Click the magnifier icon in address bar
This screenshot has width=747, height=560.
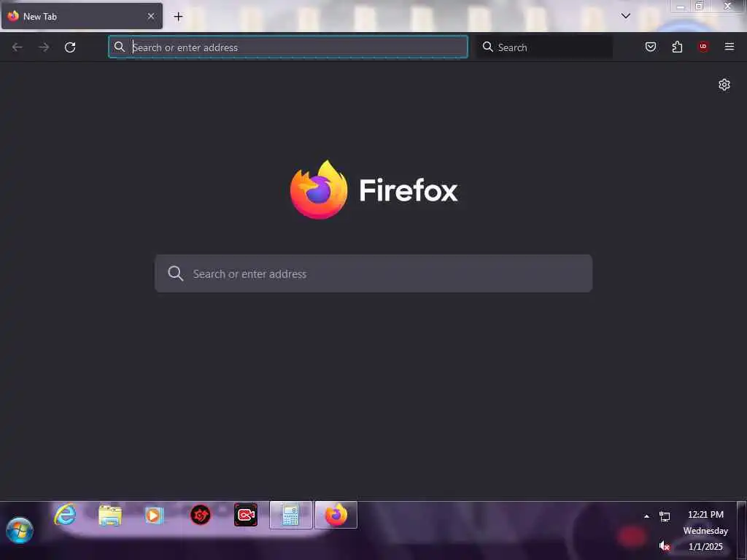pyautogui.click(x=120, y=47)
